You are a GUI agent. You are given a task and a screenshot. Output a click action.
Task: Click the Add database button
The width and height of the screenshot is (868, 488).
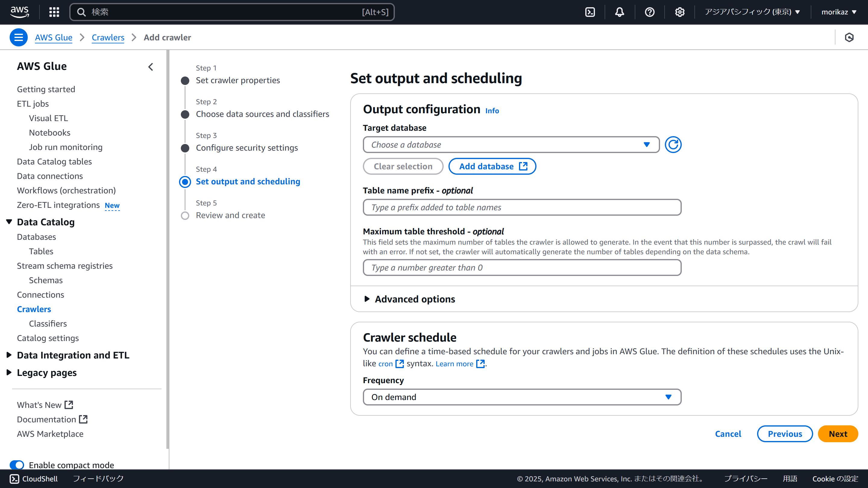coord(492,166)
